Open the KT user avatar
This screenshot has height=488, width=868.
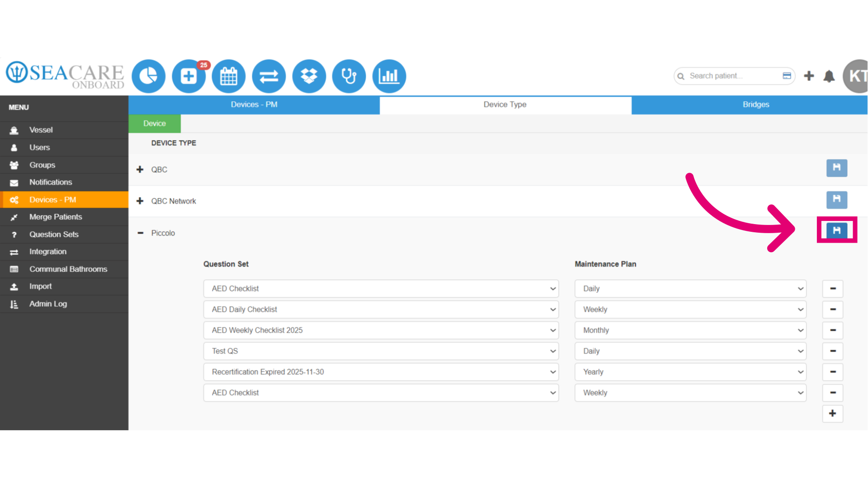855,76
